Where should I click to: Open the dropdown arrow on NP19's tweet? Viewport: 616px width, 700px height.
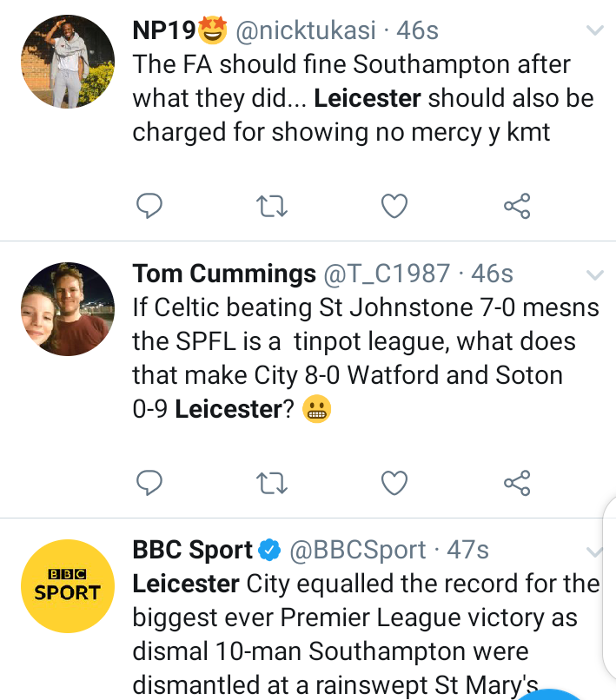pos(595,32)
